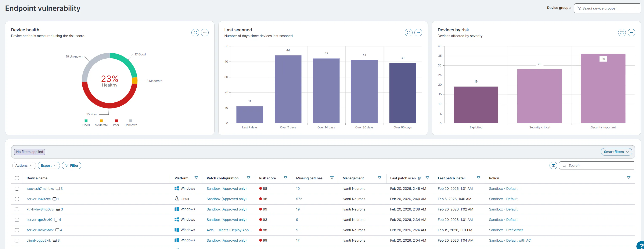Filter the Platform column

pyautogui.click(x=196, y=178)
